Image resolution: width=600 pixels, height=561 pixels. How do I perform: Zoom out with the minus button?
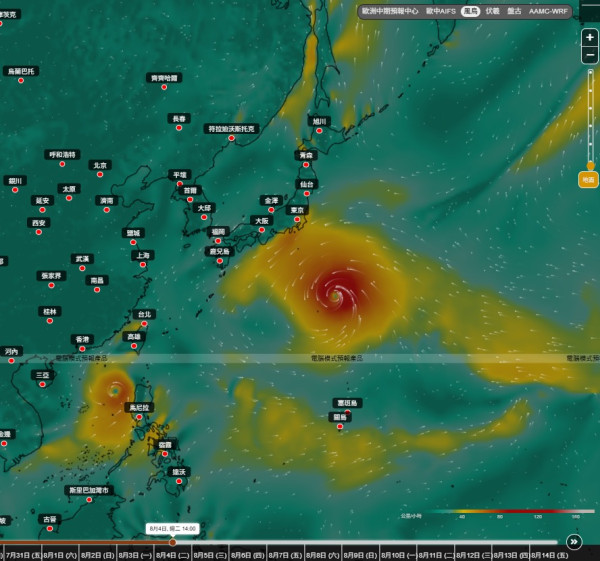pyautogui.click(x=590, y=55)
